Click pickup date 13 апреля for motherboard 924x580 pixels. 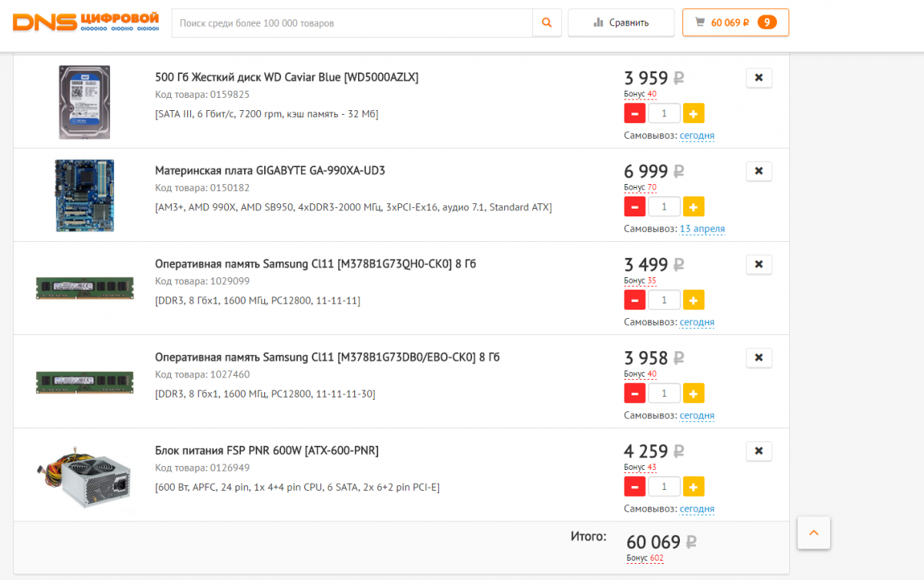tap(702, 229)
